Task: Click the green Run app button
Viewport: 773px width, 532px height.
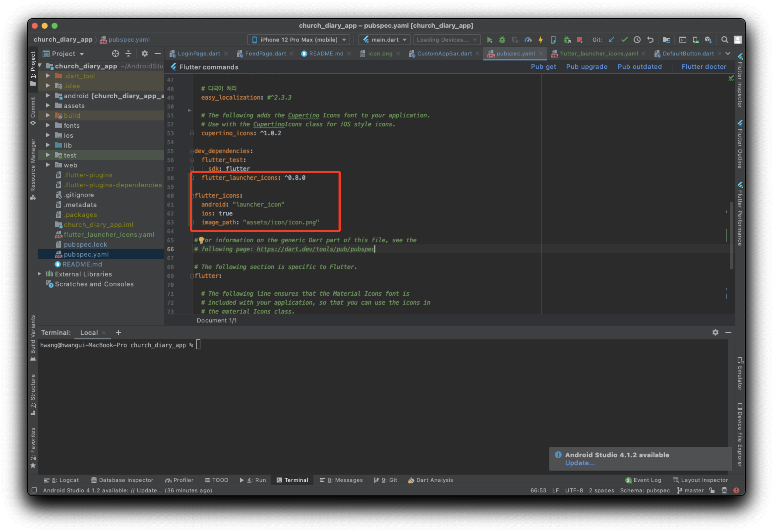Action: tap(489, 40)
